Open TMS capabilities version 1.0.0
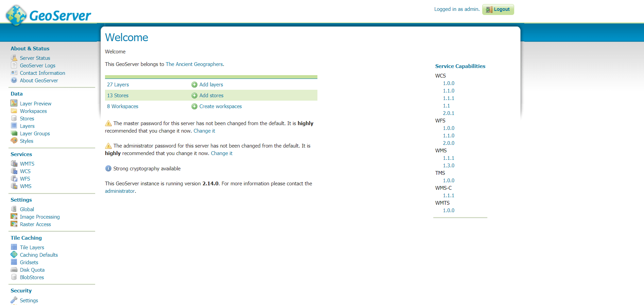The image size is (644, 305). point(449,181)
